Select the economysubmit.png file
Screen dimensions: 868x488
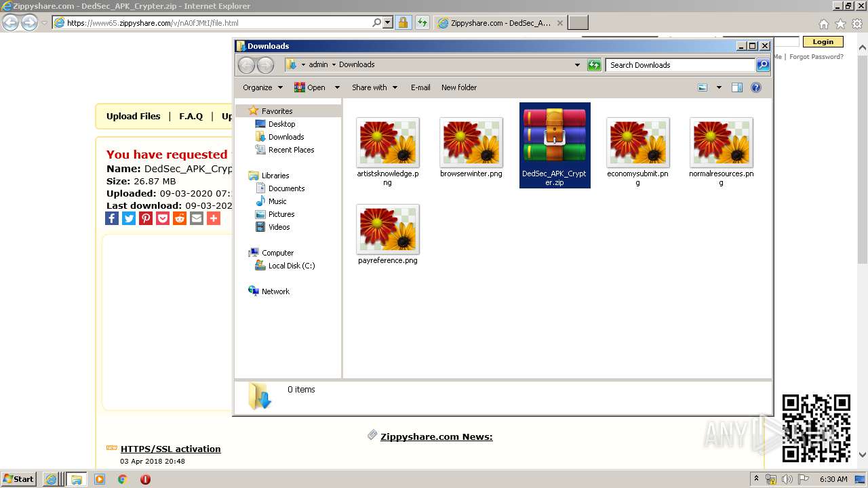(638, 152)
